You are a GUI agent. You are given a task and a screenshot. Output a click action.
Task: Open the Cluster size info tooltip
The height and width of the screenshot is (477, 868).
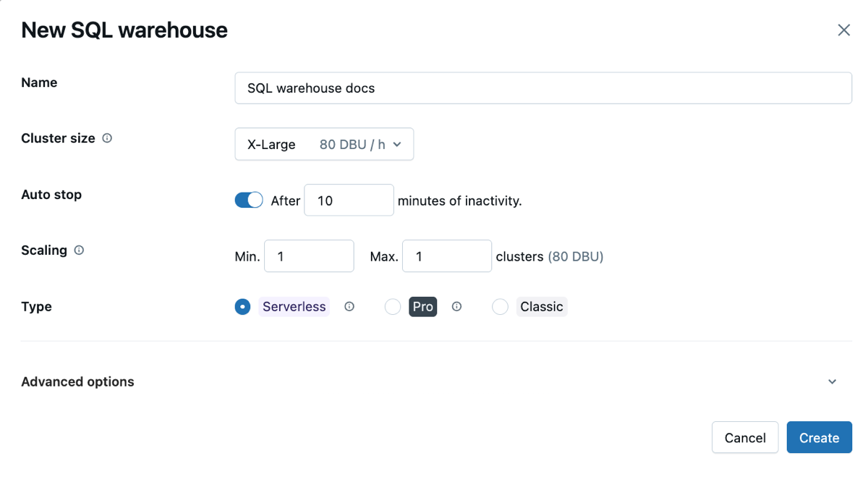click(106, 138)
